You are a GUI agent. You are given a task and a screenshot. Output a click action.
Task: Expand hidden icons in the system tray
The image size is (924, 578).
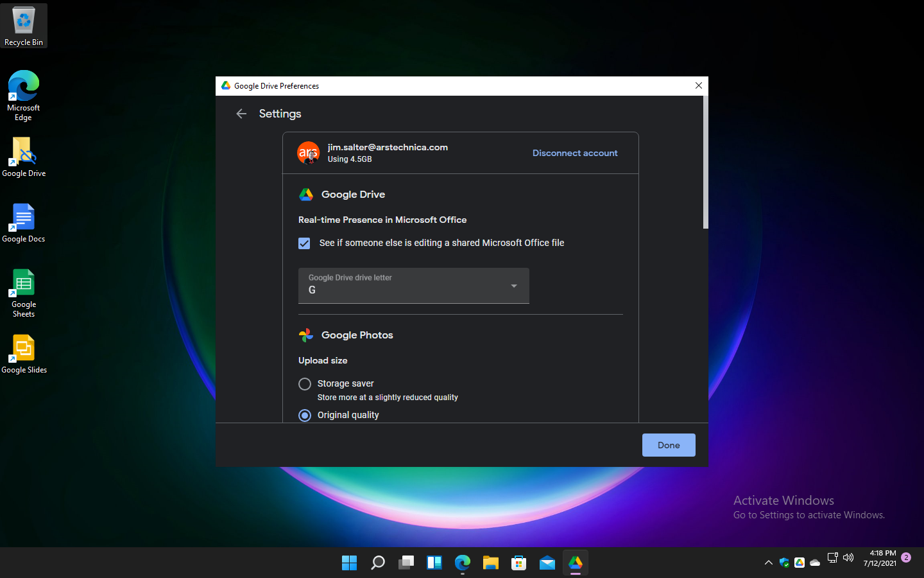point(768,563)
